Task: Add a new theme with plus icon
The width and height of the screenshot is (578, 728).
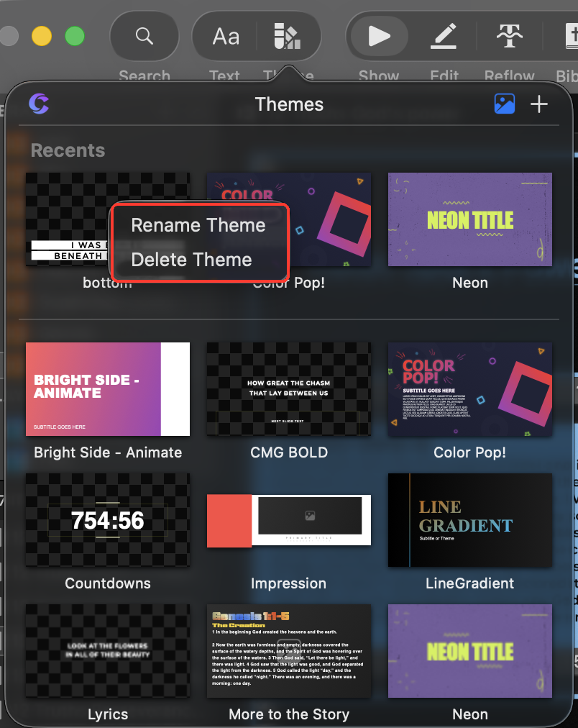Action: pyautogui.click(x=538, y=104)
